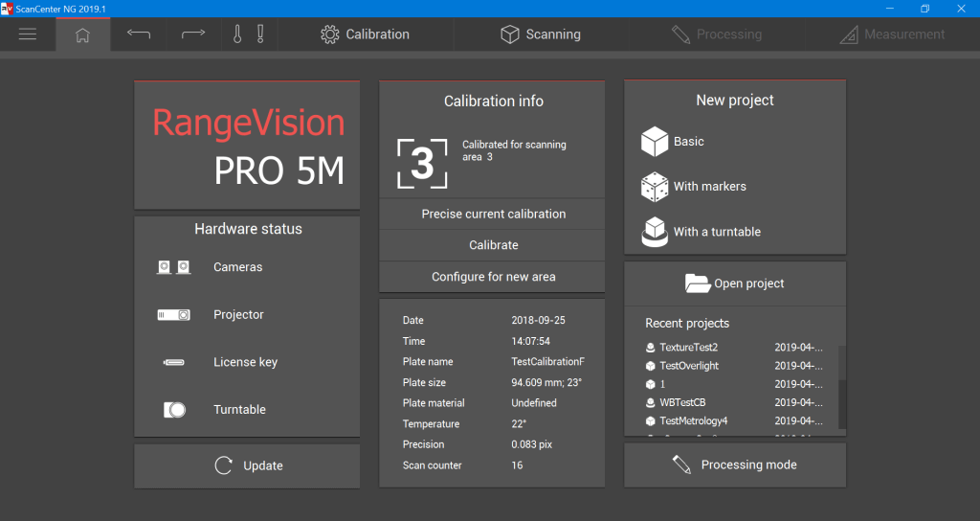This screenshot has height=521, width=980.
Task: Open the hamburger menu
Action: 28,34
